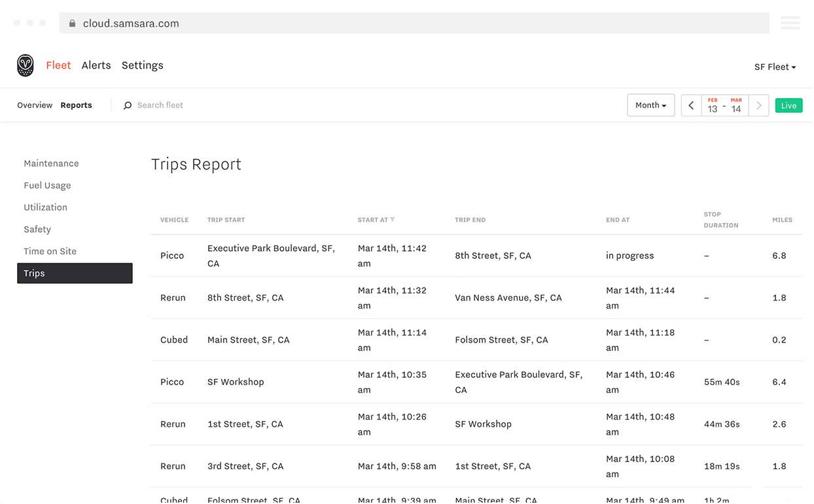
Task: Sort by the Trip Start column header
Action: (x=226, y=220)
